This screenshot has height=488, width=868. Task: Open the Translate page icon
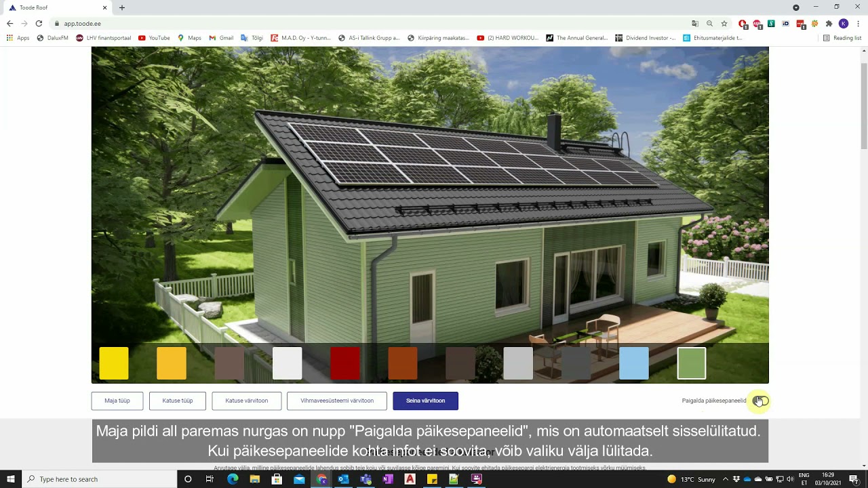(695, 23)
